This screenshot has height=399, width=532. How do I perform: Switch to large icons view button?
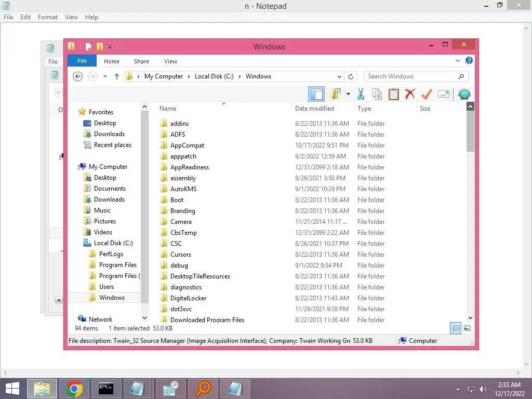point(467,328)
